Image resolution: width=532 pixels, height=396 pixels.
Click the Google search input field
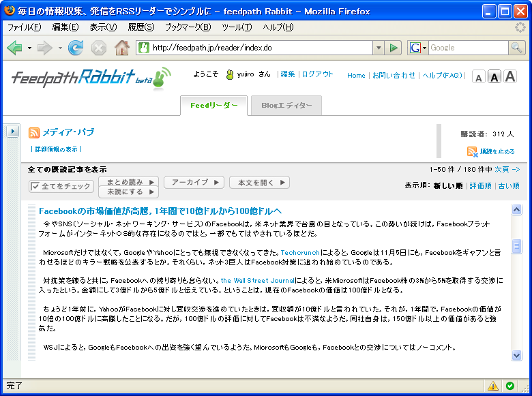tap(468, 48)
